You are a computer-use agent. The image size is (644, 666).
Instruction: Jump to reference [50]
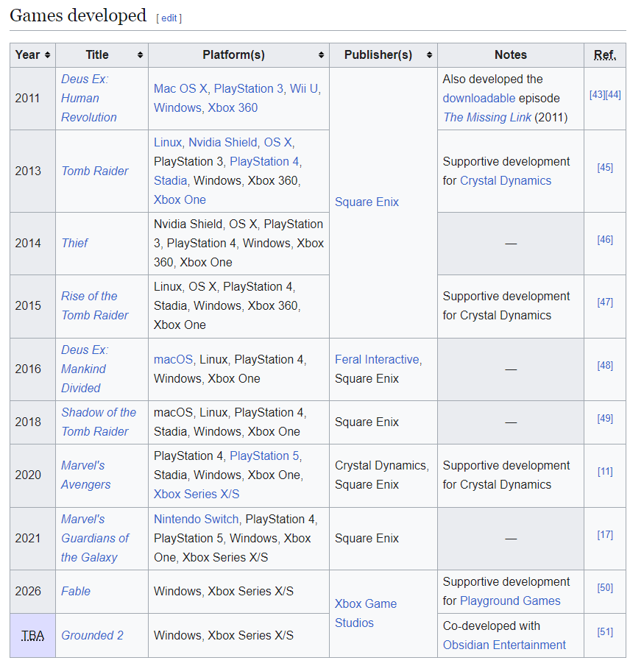[x=605, y=588]
